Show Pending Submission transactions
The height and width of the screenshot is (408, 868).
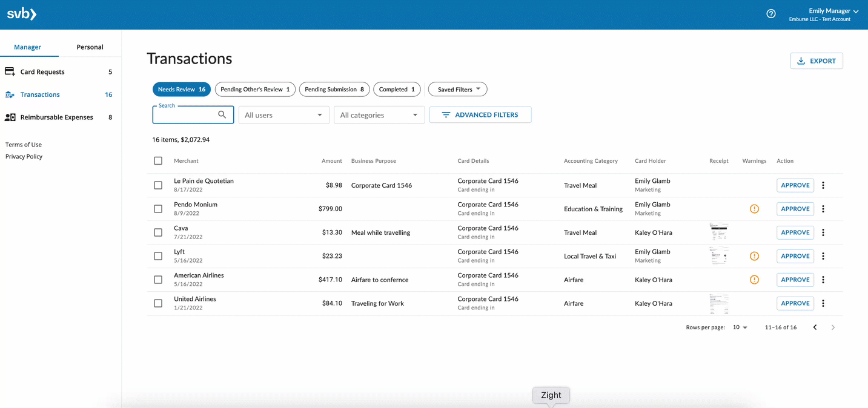pos(334,90)
